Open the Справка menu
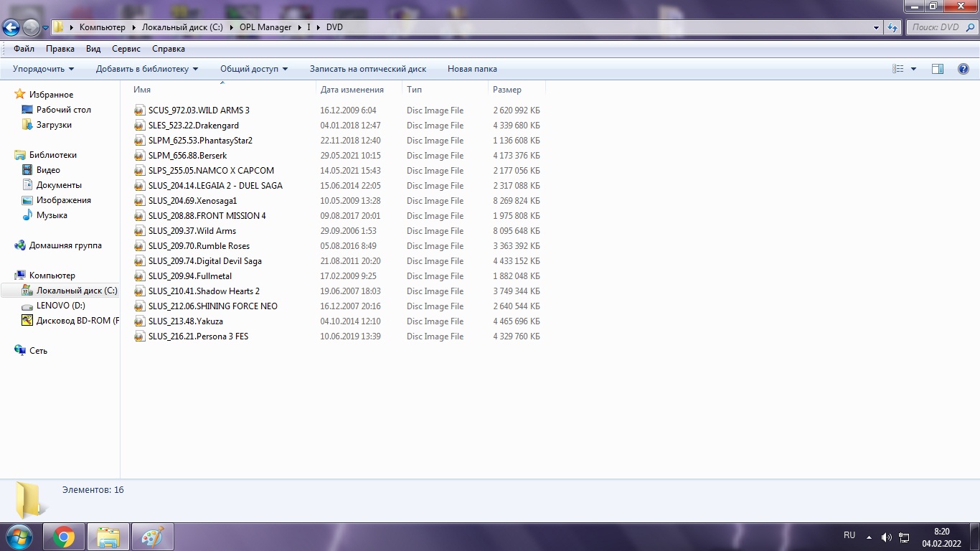 point(169,49)
